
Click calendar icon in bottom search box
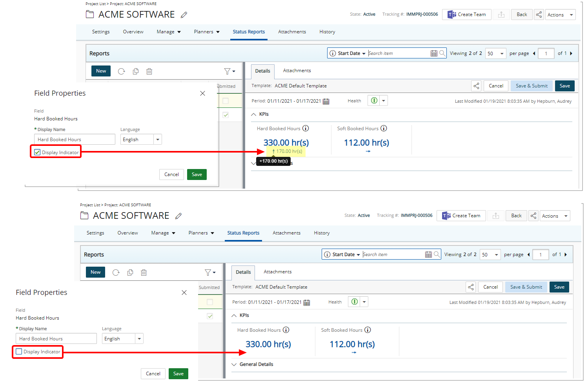click(x=428, y=254)
